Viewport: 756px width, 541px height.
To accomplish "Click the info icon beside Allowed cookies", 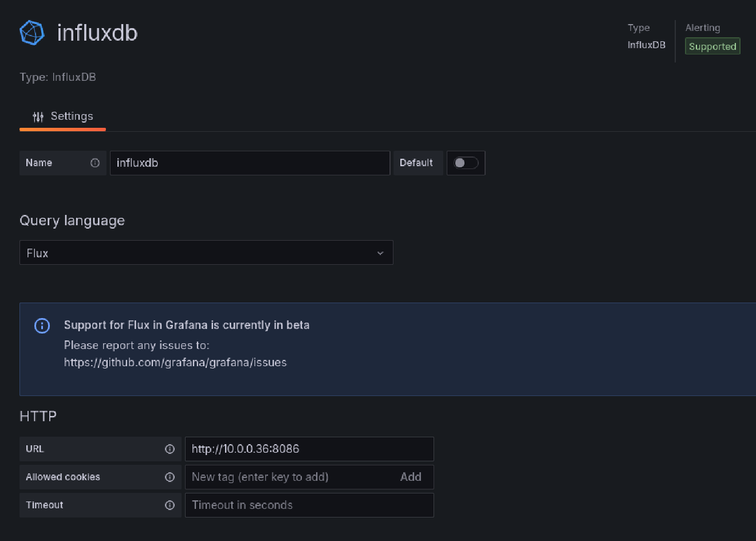I will point(170,477).
